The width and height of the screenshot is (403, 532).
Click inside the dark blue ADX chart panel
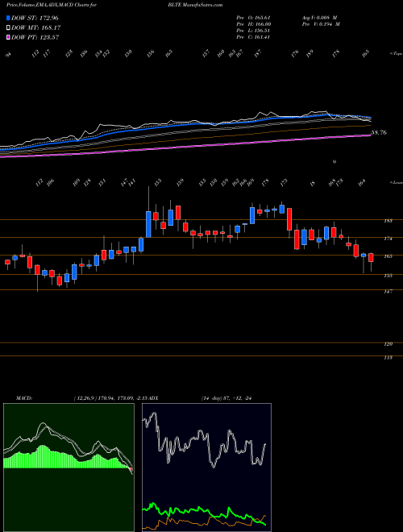206,468
